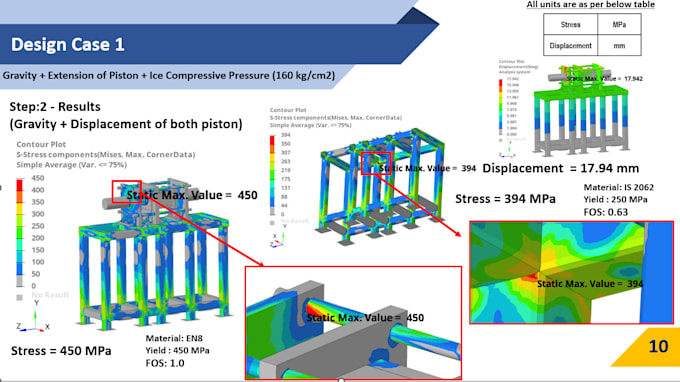Click legend value 307 in middle stress legend
Screen dimensions: 680x382
pyautogui.click(x=285, y=153)
